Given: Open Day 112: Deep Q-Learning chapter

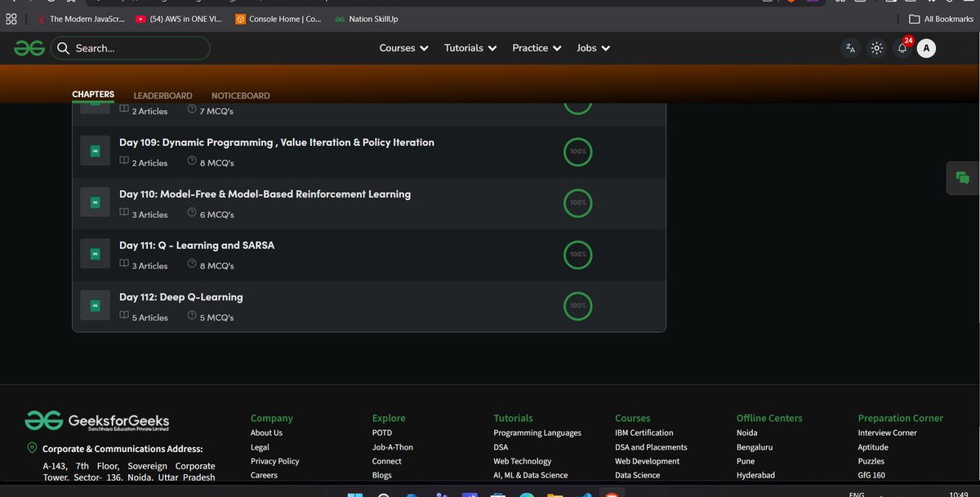Looking at the screenshot, I should [181, 297].
